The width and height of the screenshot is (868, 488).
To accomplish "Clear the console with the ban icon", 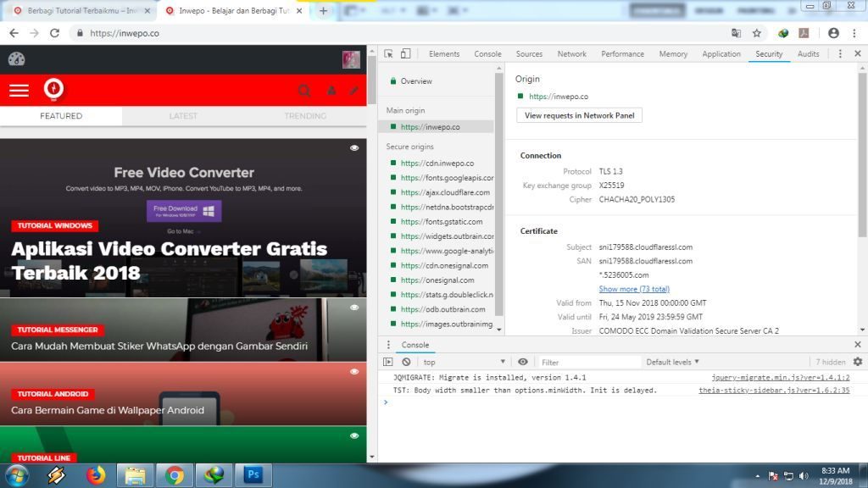I will (406, 362).
